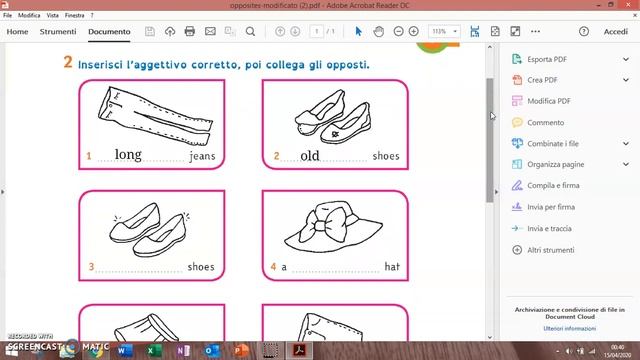Image resolution: width=640 pixels, height=360 pixels.
Task: Toggle full screen read mode icon
Action: (x=515, y=31)
